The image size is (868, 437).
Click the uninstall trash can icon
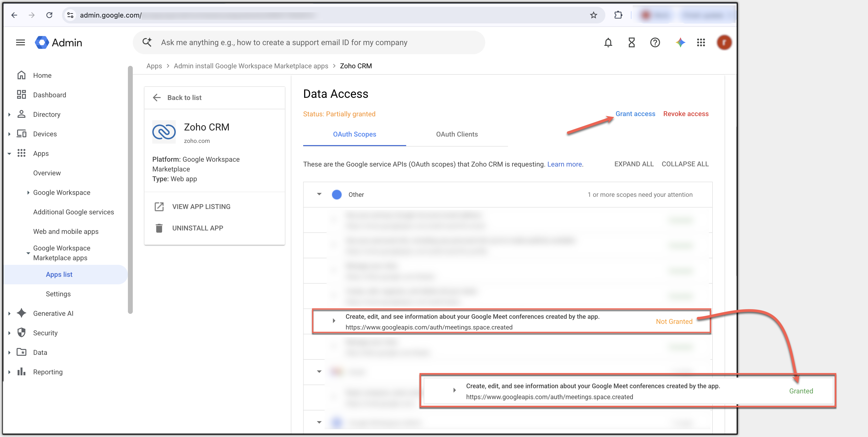(x=159, y=228)
